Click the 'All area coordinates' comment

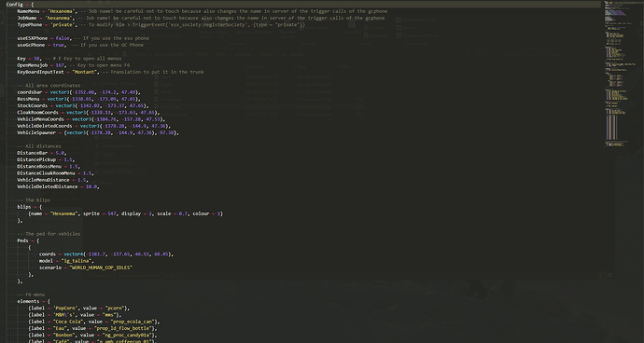pyautogui.click(x=52, y=86)
